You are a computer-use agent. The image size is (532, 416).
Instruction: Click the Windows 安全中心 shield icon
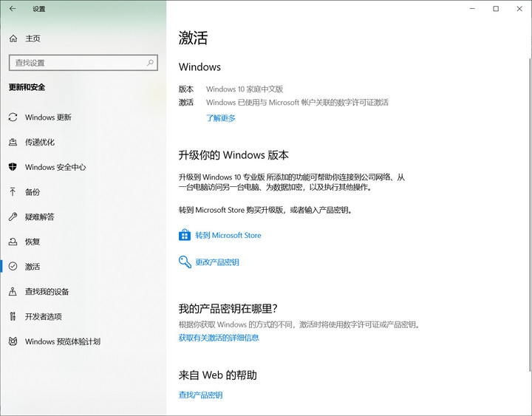(13, 166)
